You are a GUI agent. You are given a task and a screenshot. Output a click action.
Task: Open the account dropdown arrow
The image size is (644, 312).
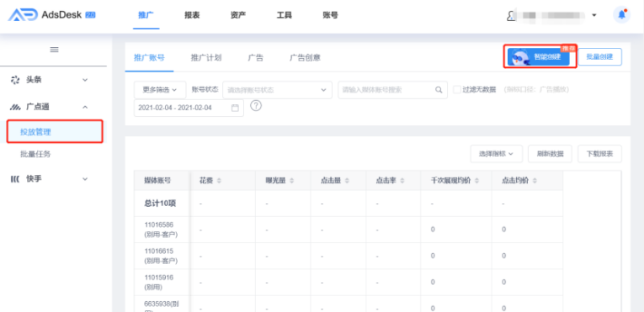(593, 16)
